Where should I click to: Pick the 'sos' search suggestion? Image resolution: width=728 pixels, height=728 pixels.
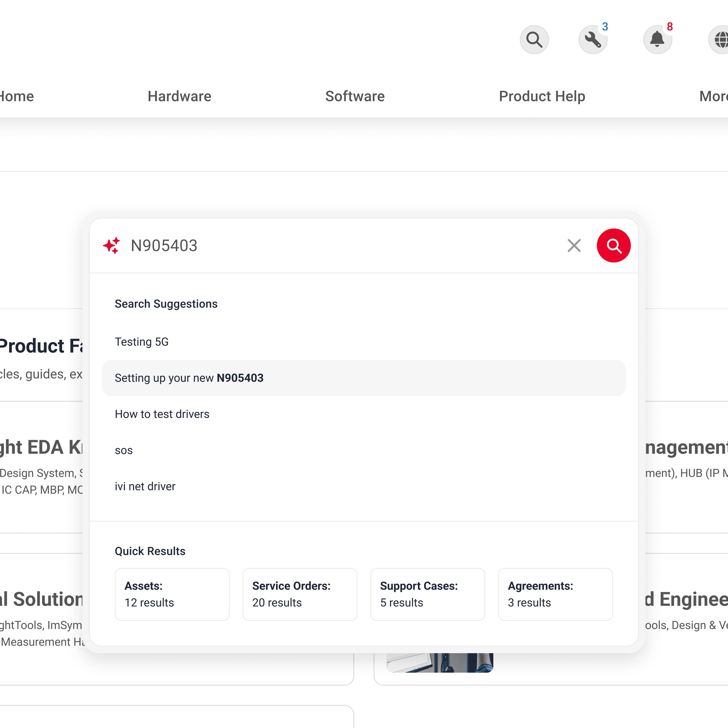click(x=124, y=450)
